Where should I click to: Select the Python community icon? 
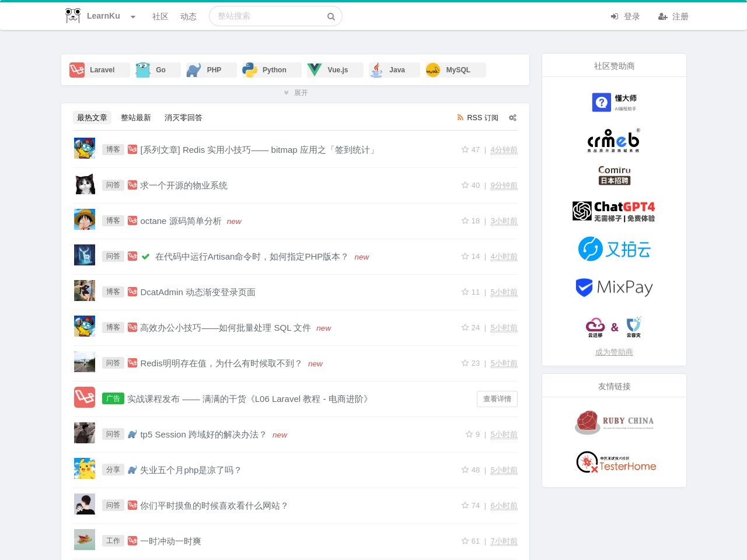pyautogui.click(x=250, y=69)
